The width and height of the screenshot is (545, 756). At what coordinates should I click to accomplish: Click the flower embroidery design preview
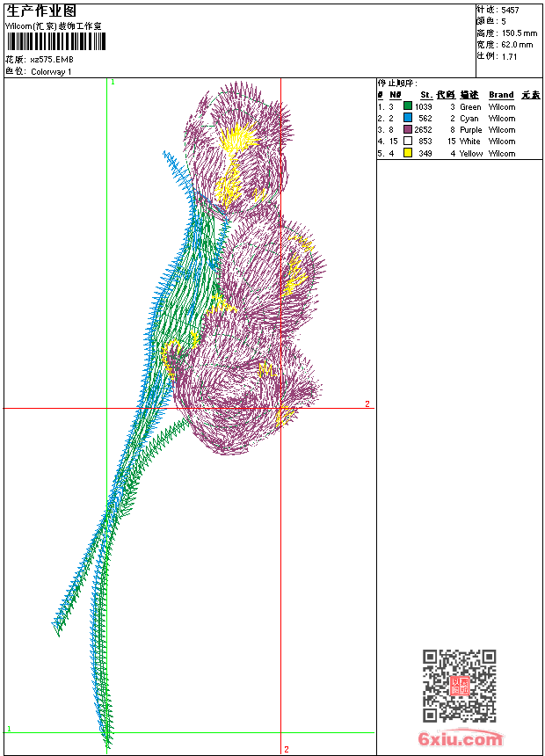189,415
